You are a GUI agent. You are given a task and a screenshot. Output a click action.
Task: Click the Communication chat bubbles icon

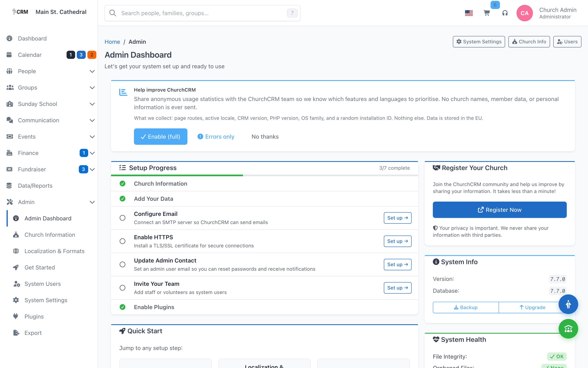pos(10,120)
